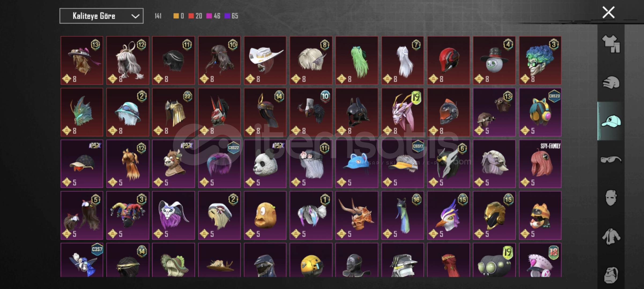This screenshot has height=289, width=644.
Task: Open the sunglasses category icon
Action: (611, 160)
